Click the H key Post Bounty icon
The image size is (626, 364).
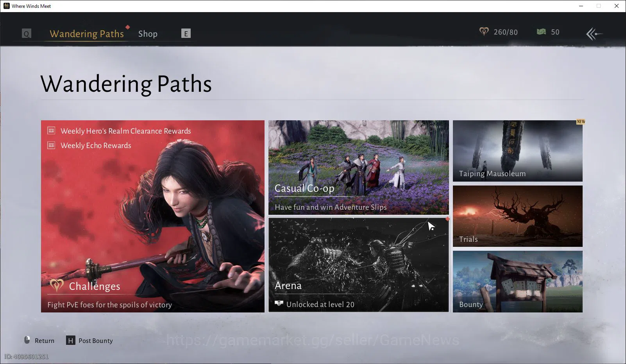point(70,341)
